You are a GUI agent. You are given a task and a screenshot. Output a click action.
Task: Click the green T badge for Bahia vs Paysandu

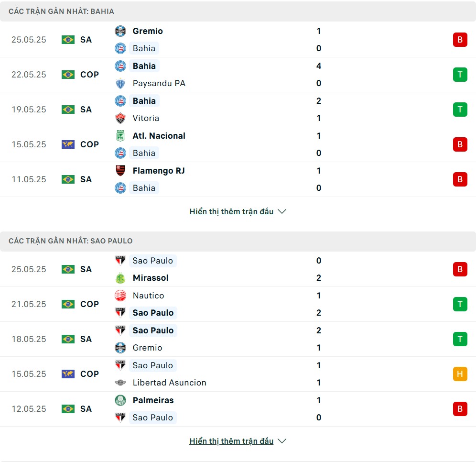[460, 75]
